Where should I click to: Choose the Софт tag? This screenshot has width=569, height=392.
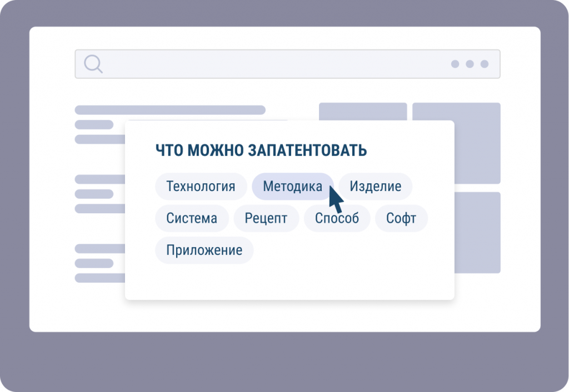coord(401,218)
